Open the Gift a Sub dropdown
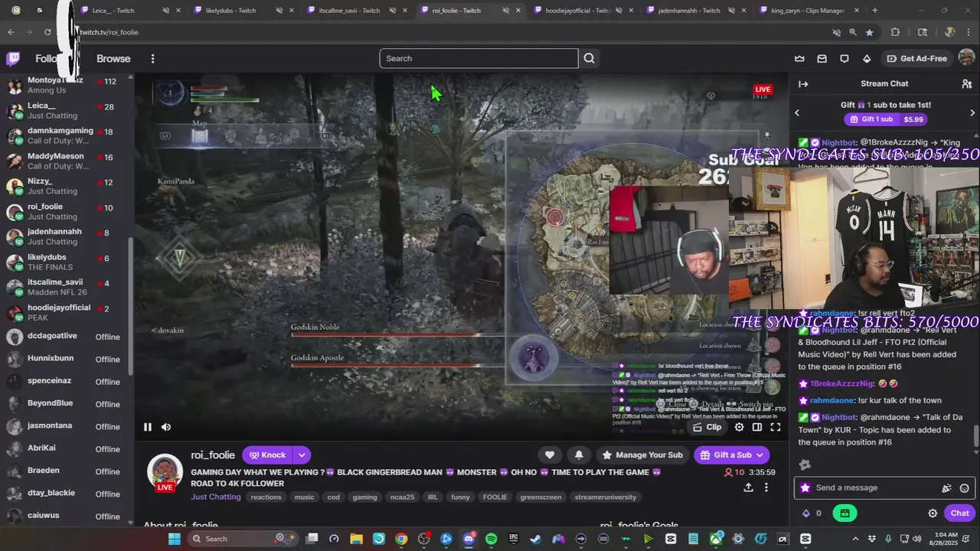The height and width of the screenshot is (551, 980). pyautogui.click(x=732, y=455)
